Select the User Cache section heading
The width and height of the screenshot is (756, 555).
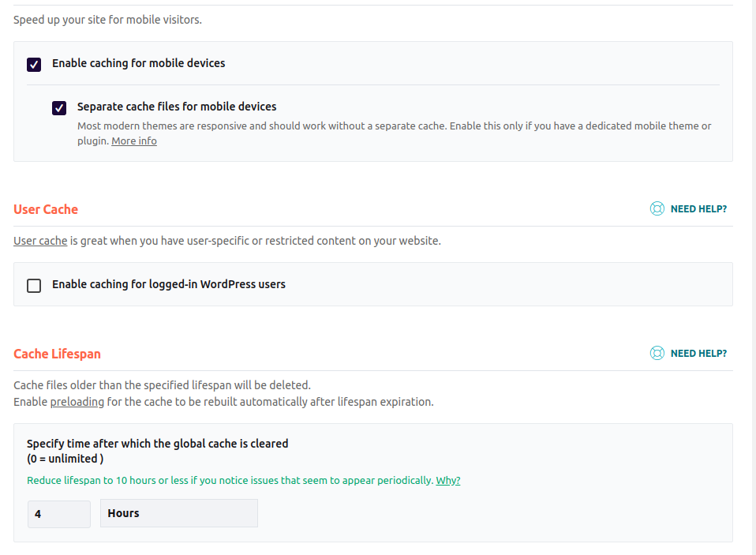(x=45, y=209)
